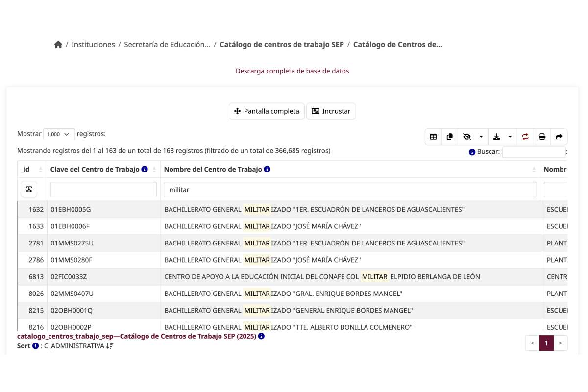Focus the Clave del Centro de Trabajo filter field

103,190
